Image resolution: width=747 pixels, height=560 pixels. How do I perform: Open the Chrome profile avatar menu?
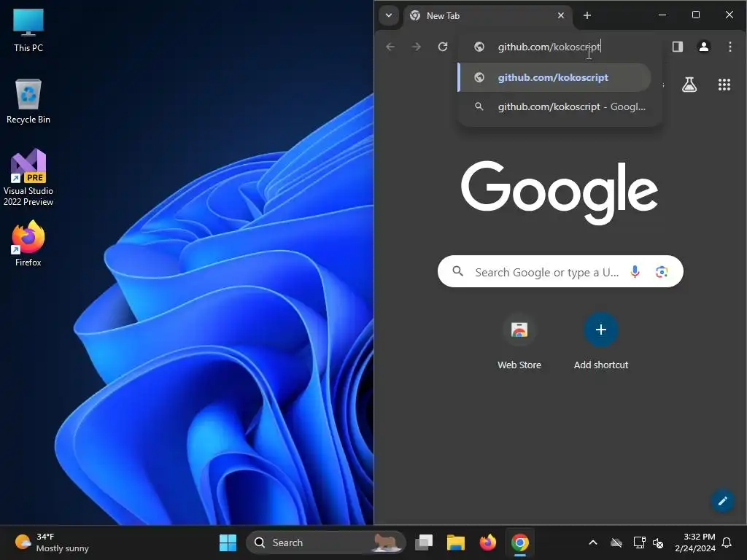704,47
